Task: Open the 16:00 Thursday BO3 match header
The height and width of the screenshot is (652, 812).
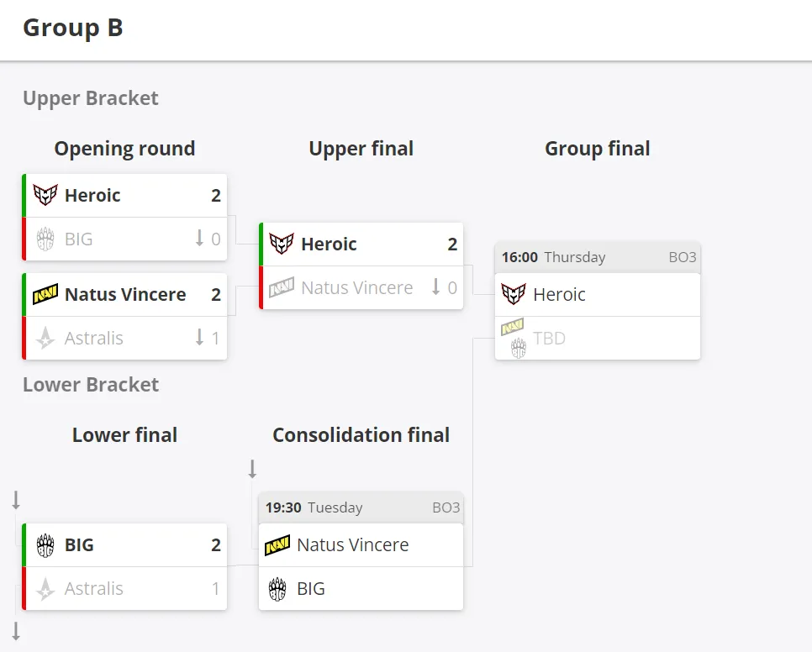Action: pos(598,257)
